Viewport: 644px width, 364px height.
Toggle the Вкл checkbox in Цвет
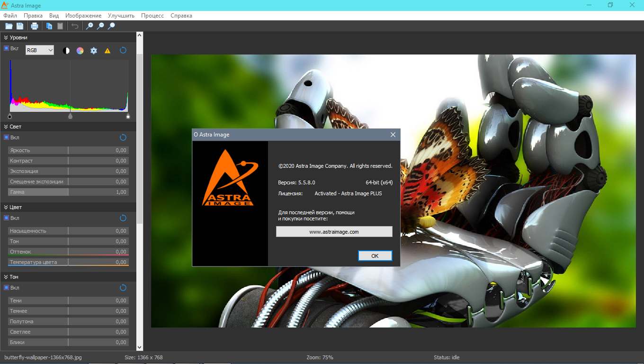(7, 218)
